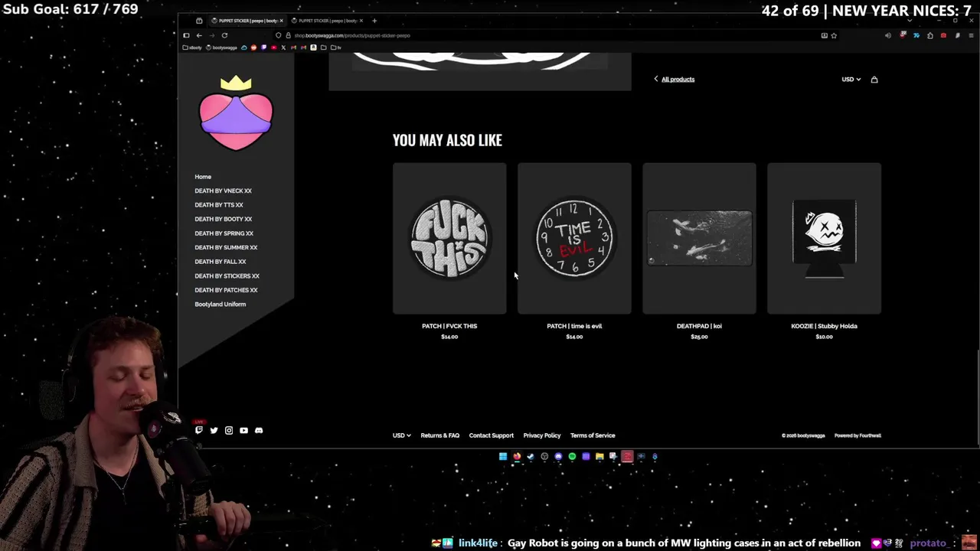Click the heart crown store logo
This screenshot has height=551, width=980.
point(236,113)
